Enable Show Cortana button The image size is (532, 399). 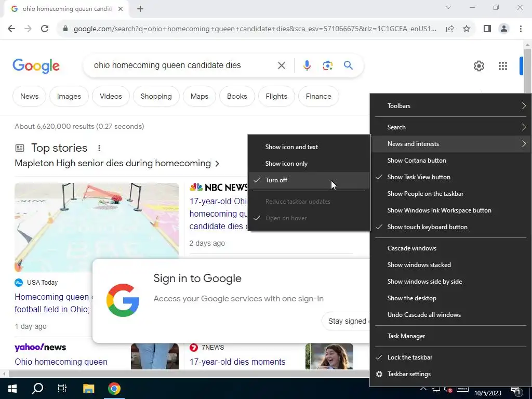[449, 161]
